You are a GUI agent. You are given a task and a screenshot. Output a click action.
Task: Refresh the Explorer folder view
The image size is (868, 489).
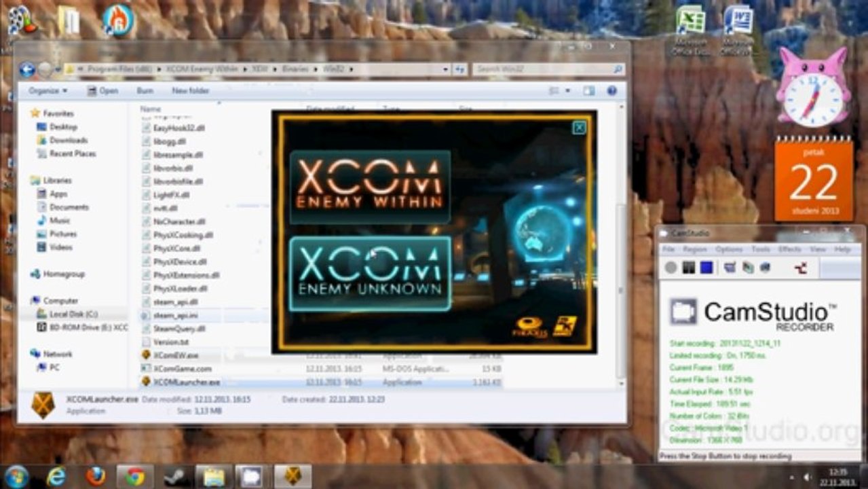coord(460,69)
